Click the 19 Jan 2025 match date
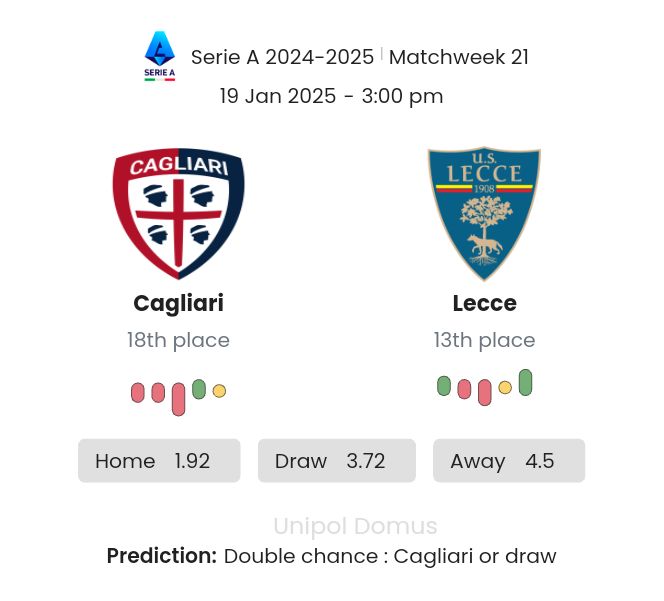 [331, 96]
